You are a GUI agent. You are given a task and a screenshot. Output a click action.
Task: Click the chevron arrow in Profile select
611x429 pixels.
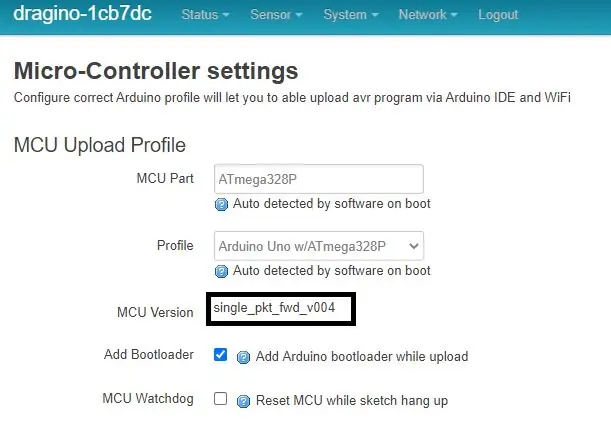point(414,246)
